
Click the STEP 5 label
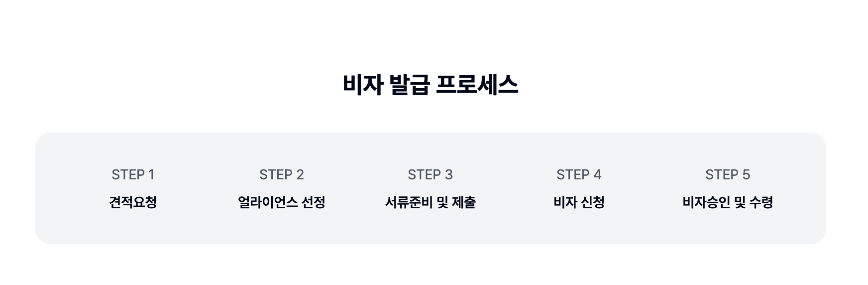tap(727, 175)
